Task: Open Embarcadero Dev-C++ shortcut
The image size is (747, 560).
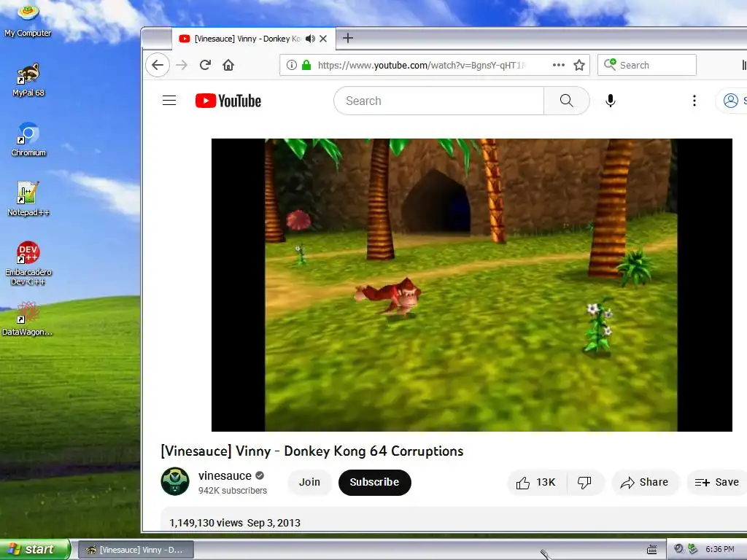Action: (x=28, y=263)
